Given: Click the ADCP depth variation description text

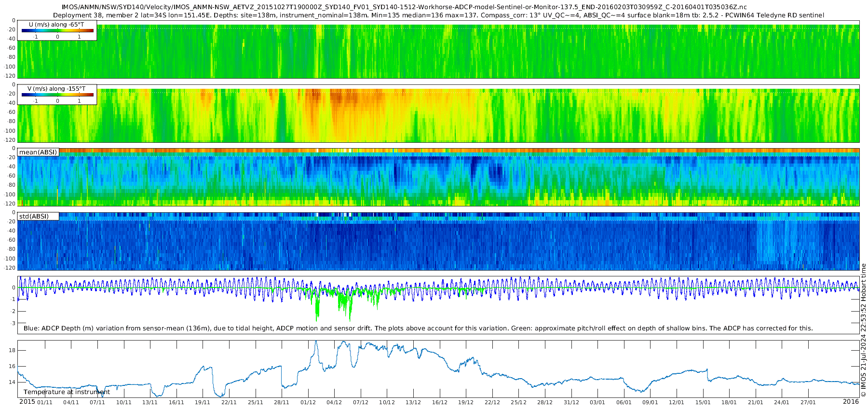Looking at the screenshot, I should point(418,328).
